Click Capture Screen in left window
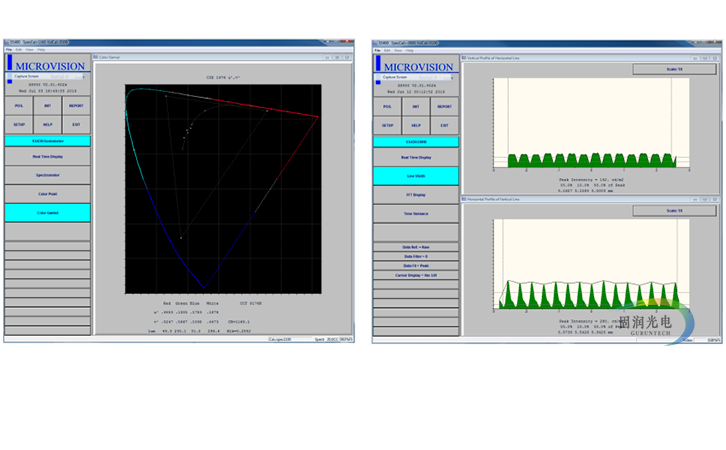Screen dimensions: 726x450 click(26, 76)
